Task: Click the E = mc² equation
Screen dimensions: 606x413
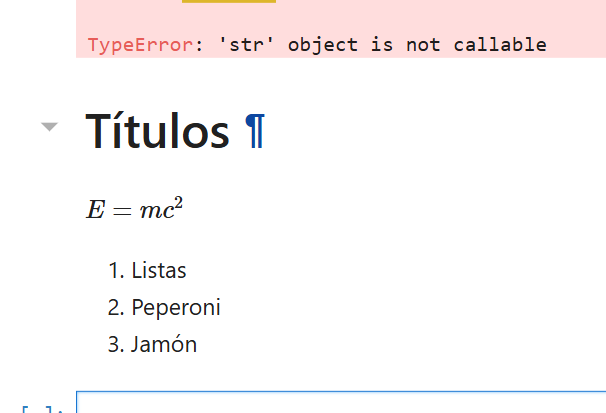Action: (134, 210)
